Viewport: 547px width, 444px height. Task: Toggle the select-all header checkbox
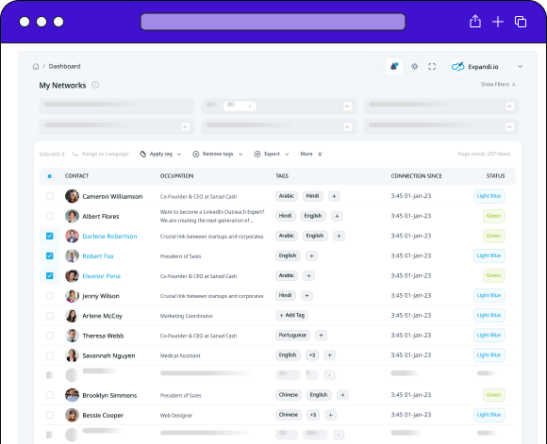click(x=50, y=176)
